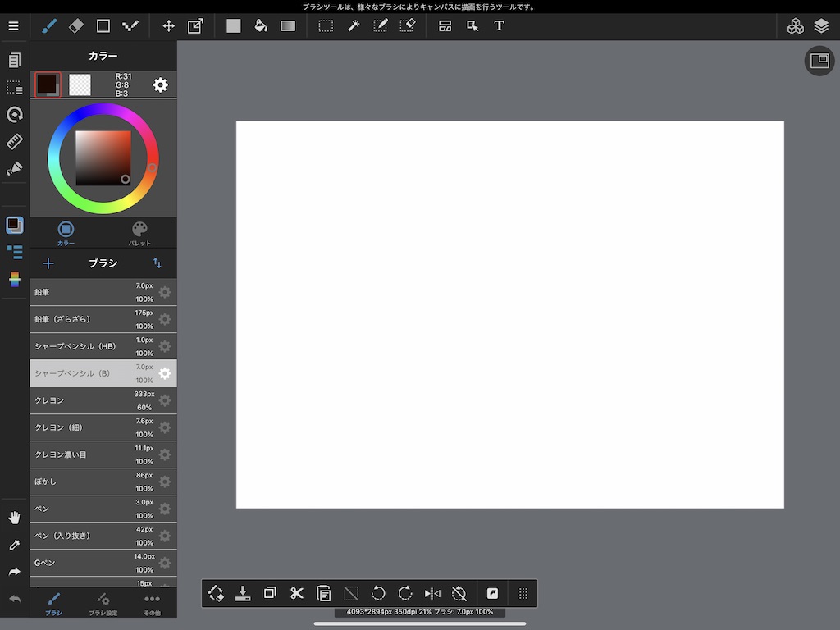Choose the Gradient tool
The width and height of the screenshot is (840, 630).
click(288, 25)
